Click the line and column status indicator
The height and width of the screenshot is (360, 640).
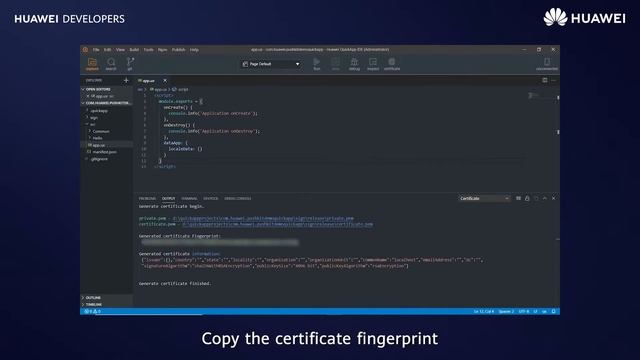[484, 311]
